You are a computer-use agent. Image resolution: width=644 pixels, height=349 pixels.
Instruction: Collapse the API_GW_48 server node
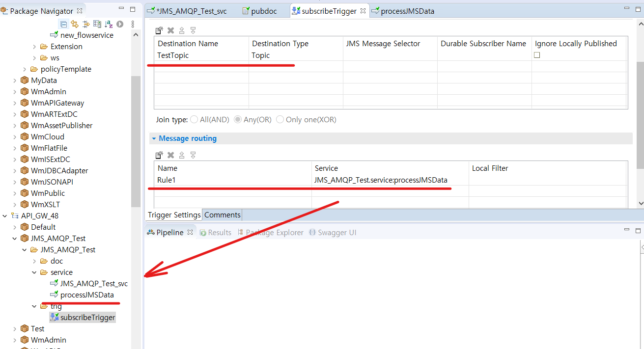(x=5, y=216)
